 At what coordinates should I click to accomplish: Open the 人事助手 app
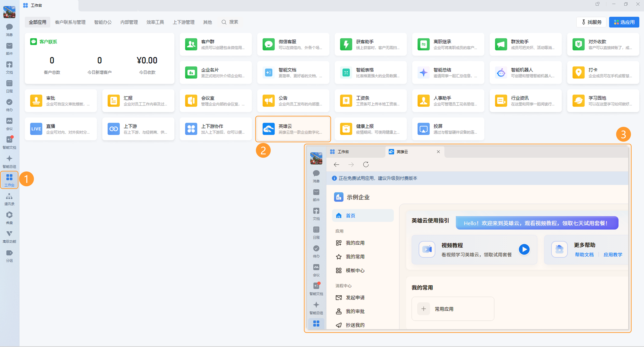click(448, 101)
